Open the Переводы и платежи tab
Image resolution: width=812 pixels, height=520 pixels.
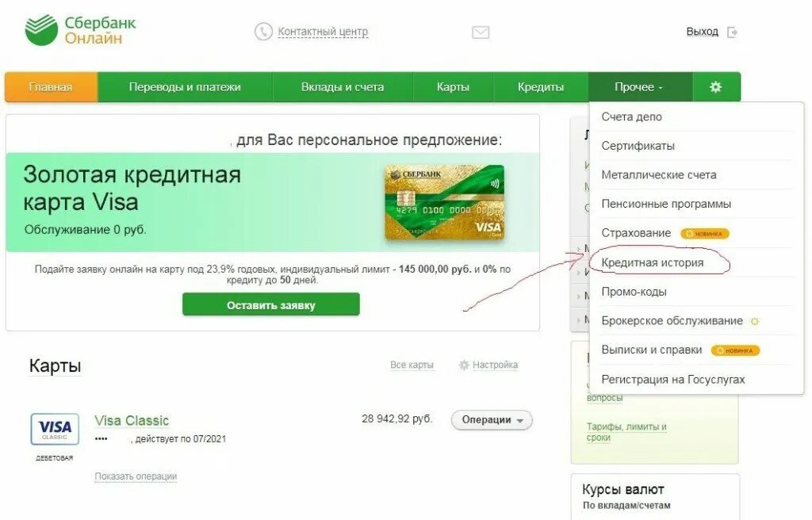coord(185,87)
